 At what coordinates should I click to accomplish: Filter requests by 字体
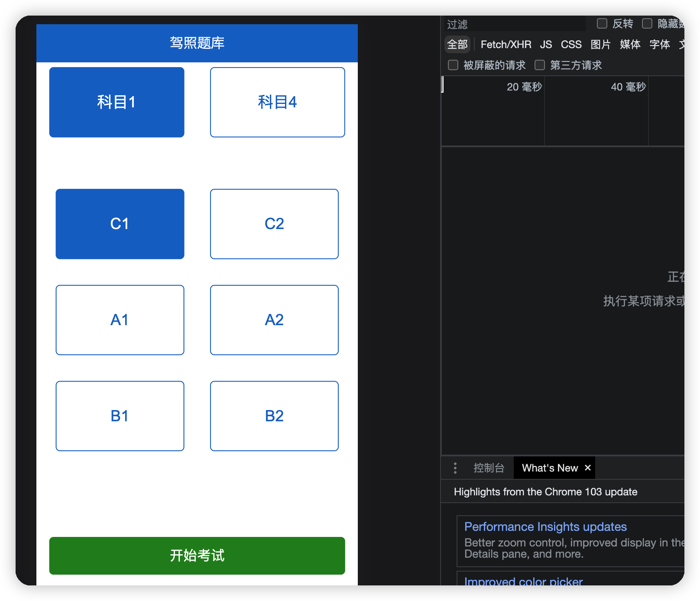click(x=660, y=44)
